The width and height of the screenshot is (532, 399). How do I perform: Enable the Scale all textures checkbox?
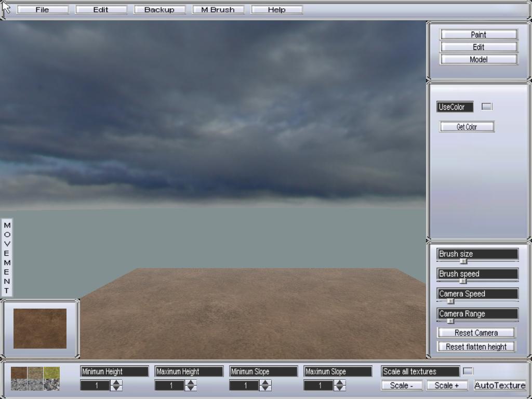point(468,371)
